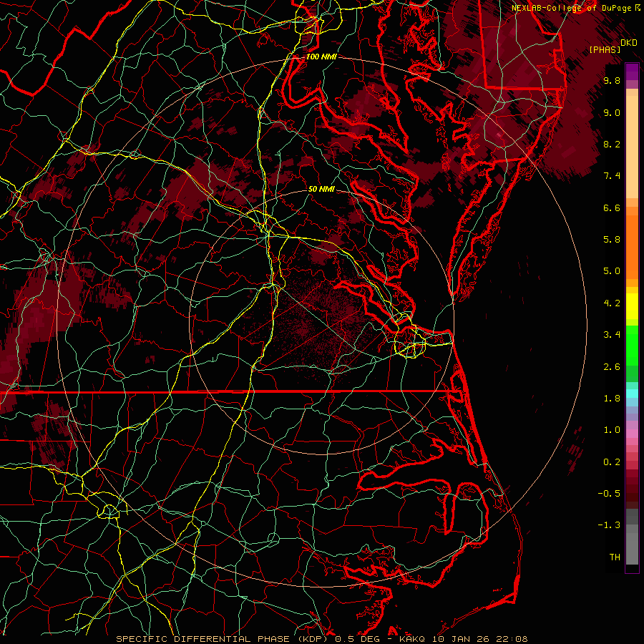Click the DKD product label

pos(629,43)
